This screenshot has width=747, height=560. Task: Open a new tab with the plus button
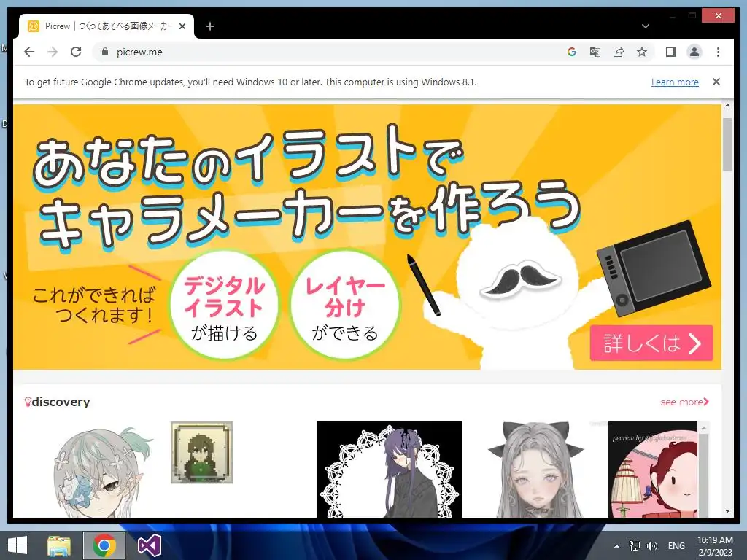pyautogui.click(x=210, y=26)
